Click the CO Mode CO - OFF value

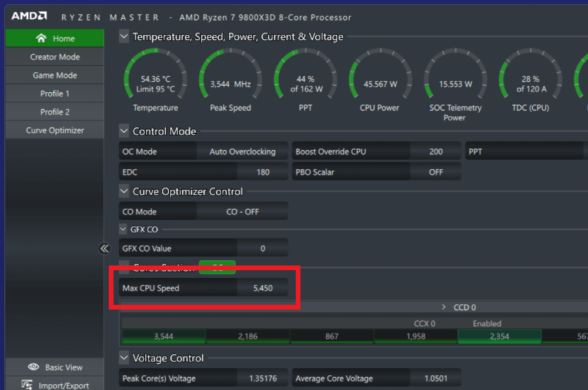point(242,211)
